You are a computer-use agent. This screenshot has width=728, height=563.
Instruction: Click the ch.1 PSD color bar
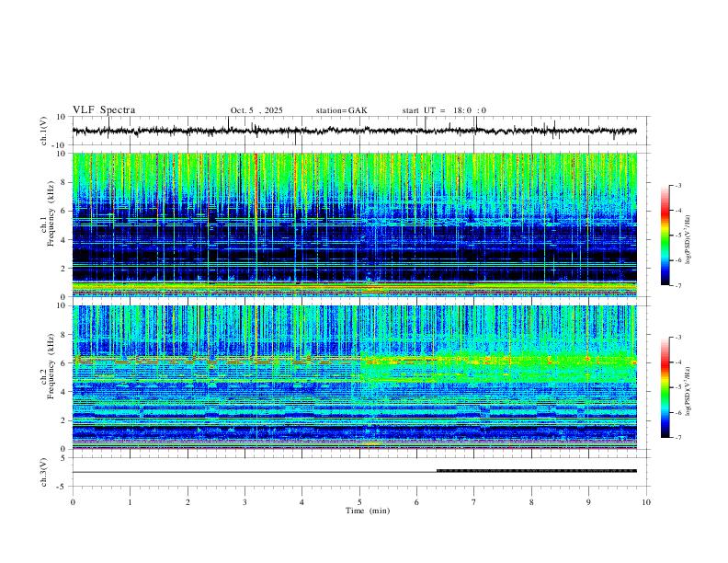(x=665, y=236)
